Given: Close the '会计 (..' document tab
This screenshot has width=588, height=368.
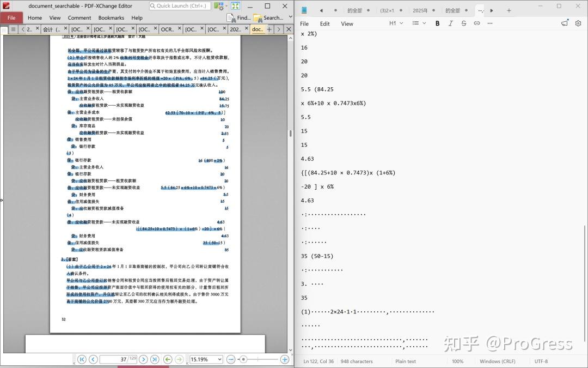Looking at the screenshot, I should point(66,28).
